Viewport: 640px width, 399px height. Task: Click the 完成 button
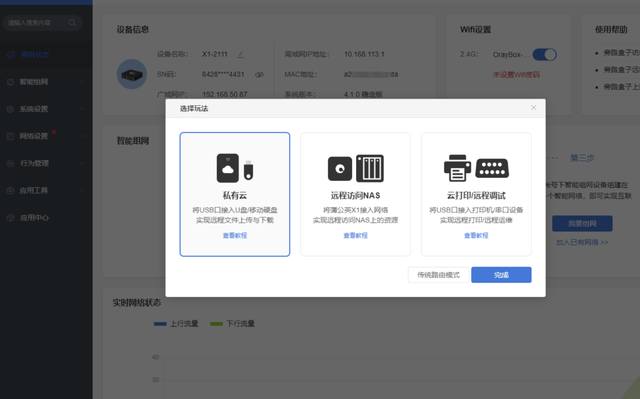501,275
